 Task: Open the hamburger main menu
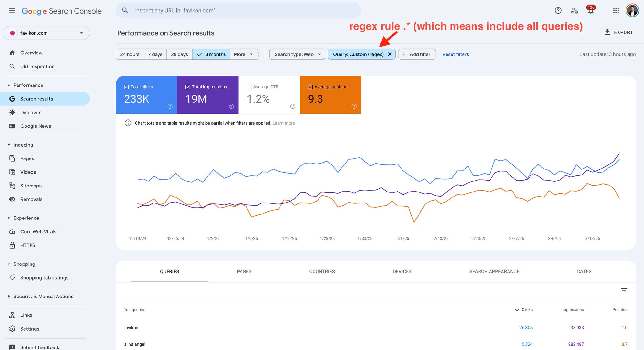coord(12,11)
